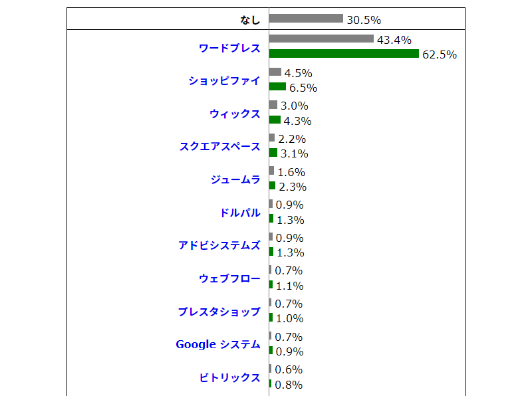Open the ジュームラ link

(235, 179)
